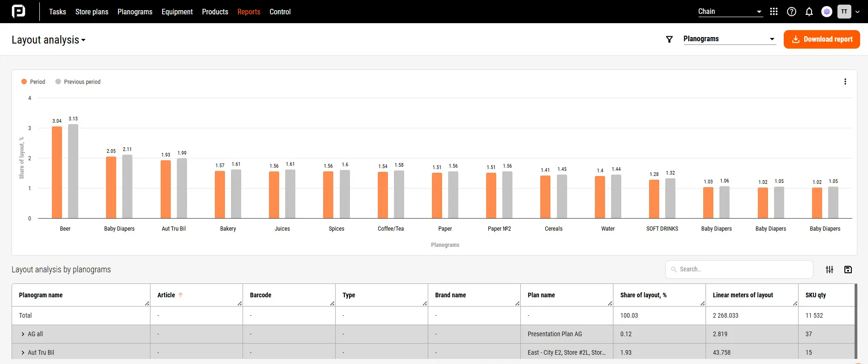Expand the Aut Tru Bil row

click(23, 352)
